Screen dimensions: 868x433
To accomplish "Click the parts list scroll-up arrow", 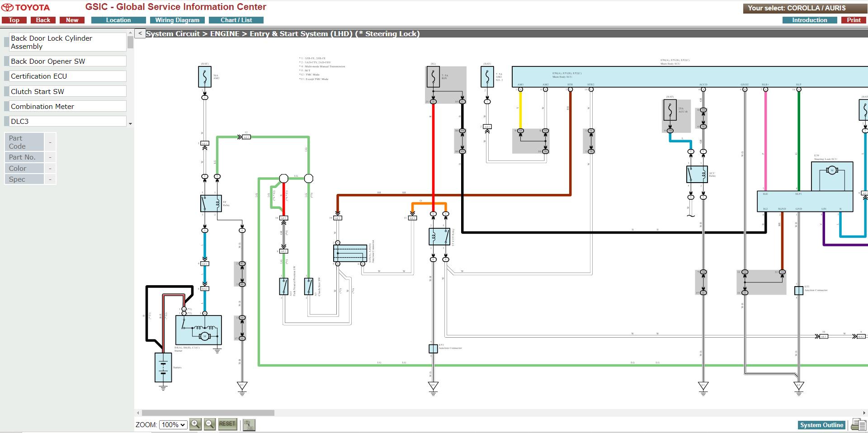I will [130, 33].
